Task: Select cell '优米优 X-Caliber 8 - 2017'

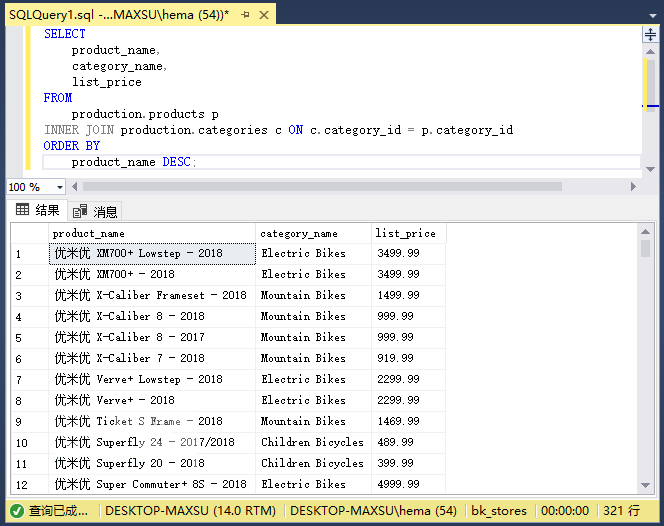Action: [152, 337]
